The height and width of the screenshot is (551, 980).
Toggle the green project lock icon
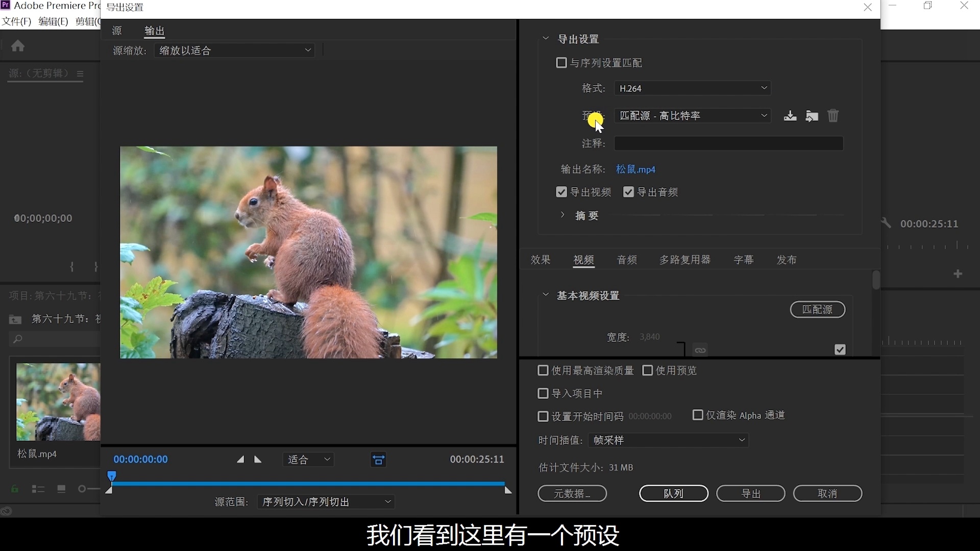[x=15, y=489]
